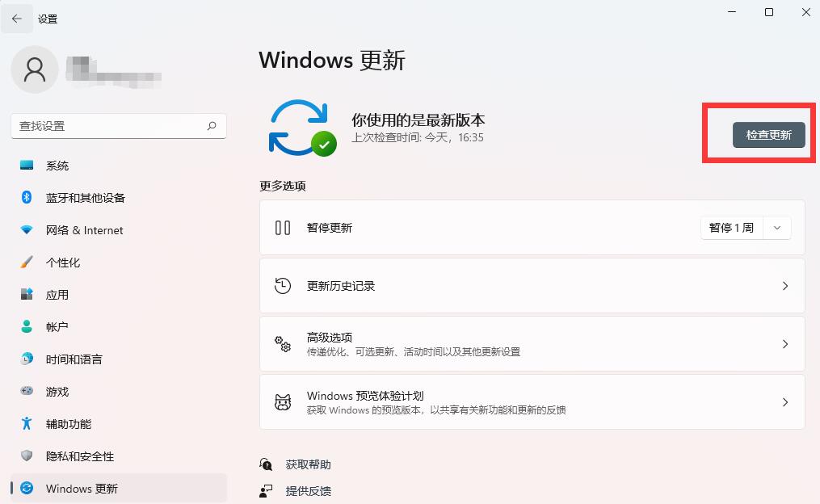Image resolution: width=820 pixels, height=504 pixels.
Task: Click the 暂停更新 label
Action: (330, 228)
